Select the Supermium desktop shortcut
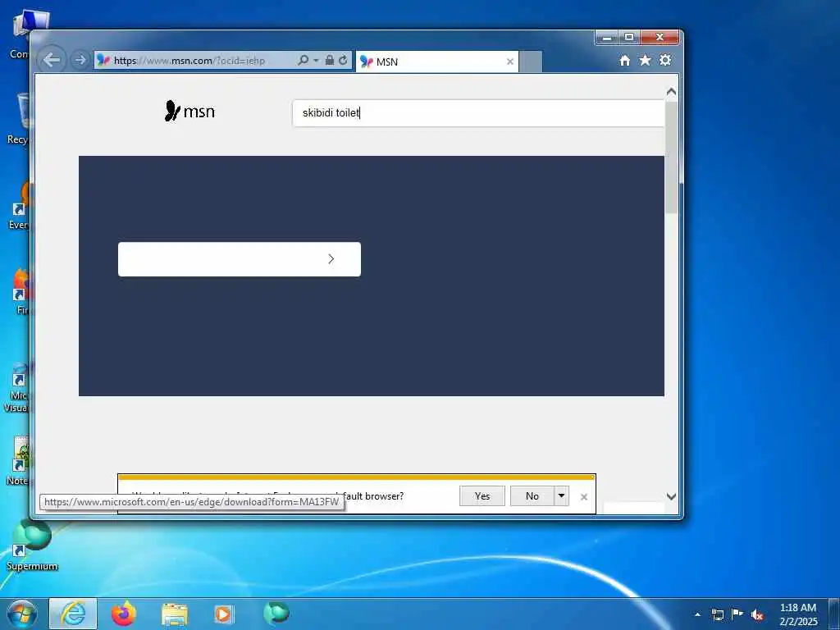Image resolution: width=840 pixels, height=630 pixels. pyautogui.click(x=32, y=546)
